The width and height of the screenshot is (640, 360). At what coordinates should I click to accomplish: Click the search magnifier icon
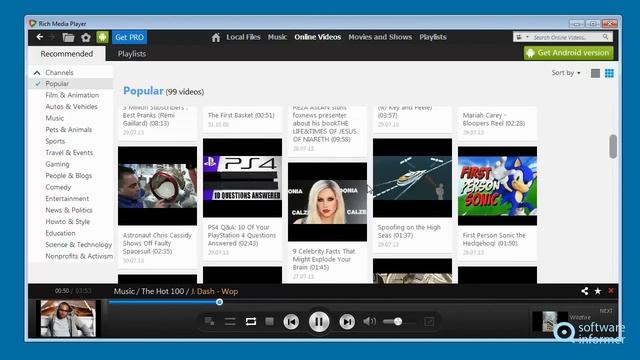tap(606, 37)
